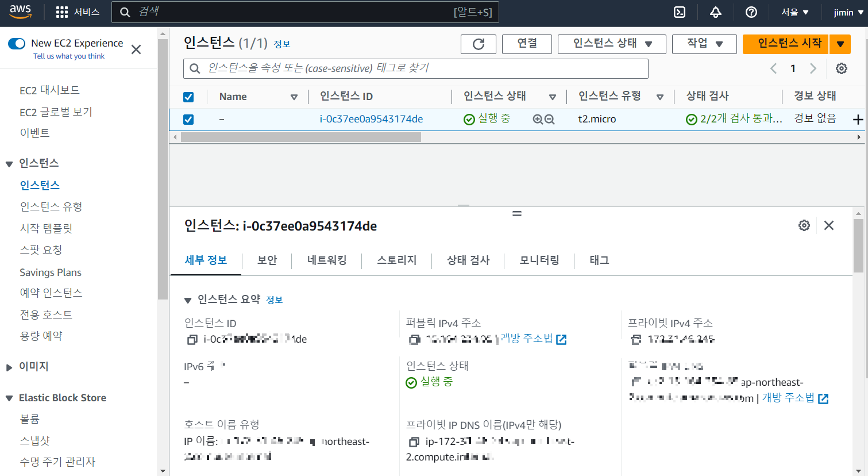Open instance i-0c37ee0a9543174de link in table
868x476 pixels.
tap(371, 119)
